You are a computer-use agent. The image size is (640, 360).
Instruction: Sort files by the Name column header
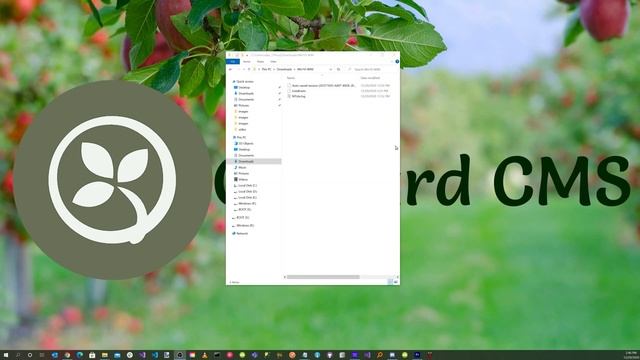[291, 78]
